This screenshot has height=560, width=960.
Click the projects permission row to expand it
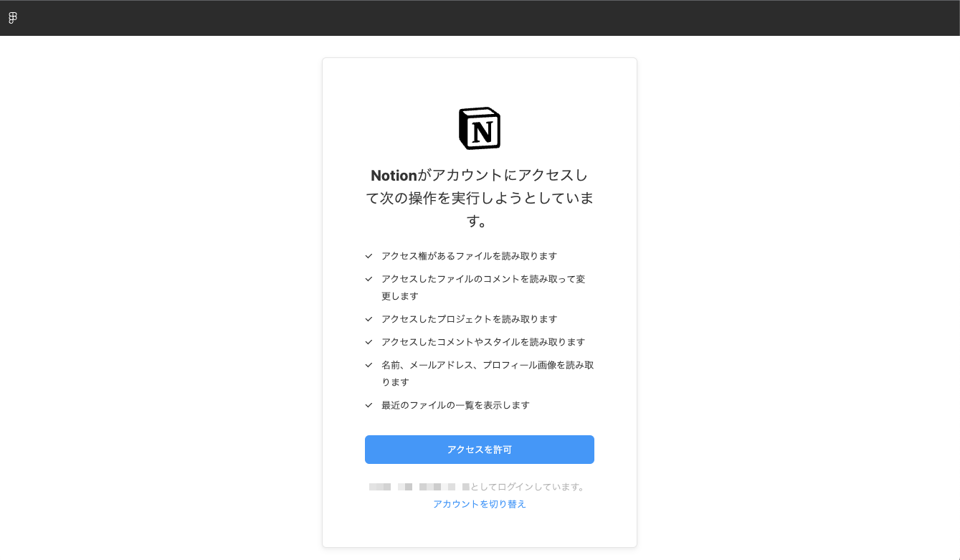[469, 319]
